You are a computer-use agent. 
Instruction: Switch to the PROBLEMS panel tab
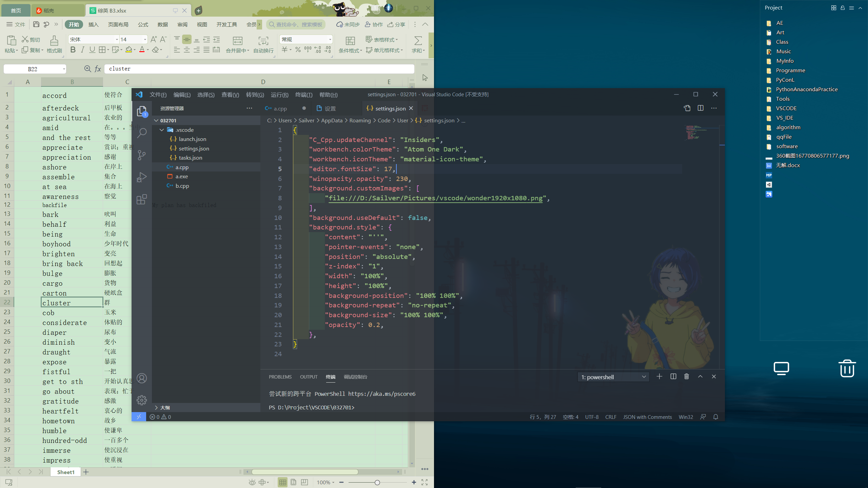point(280,377)
